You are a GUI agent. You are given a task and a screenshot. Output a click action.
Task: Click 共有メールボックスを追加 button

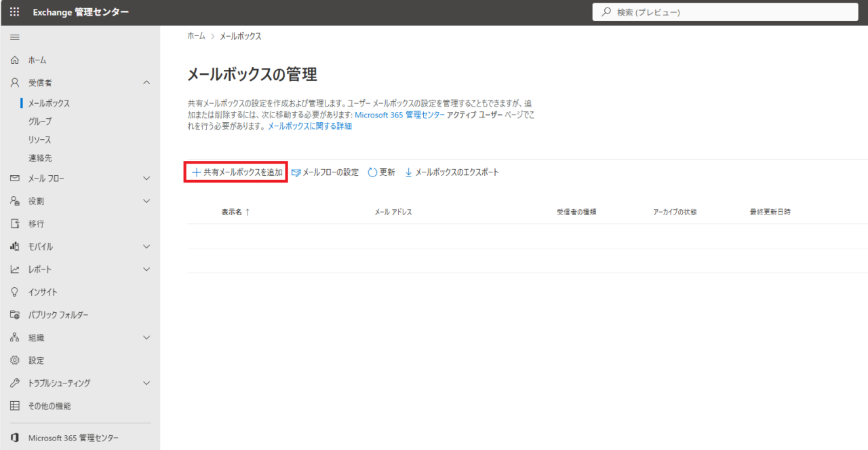click(x=237, y=172)
